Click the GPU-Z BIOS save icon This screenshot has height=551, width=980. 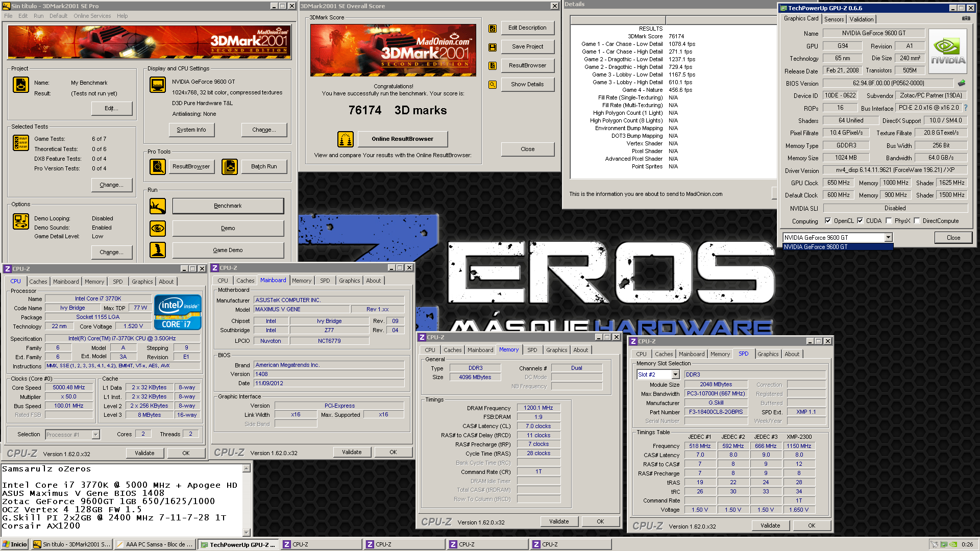962,83
